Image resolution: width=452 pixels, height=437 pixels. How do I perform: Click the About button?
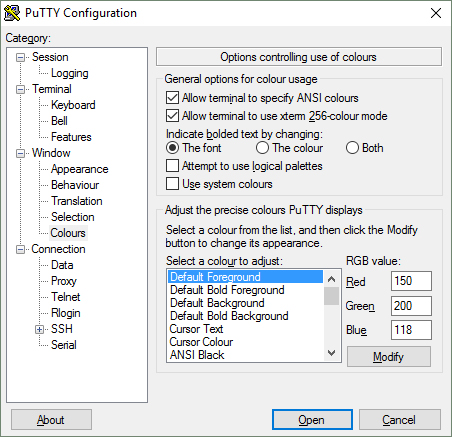tap(51, 420)
